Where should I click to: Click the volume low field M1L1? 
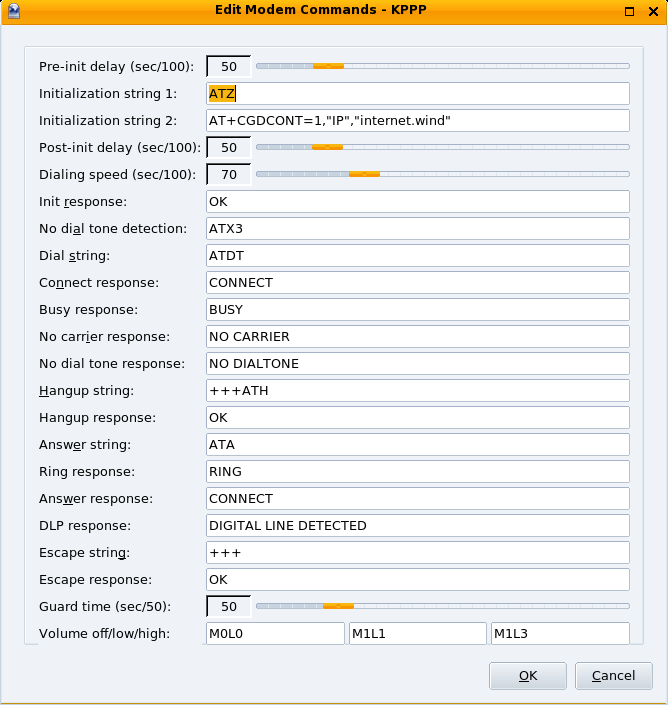pos(418,634)
